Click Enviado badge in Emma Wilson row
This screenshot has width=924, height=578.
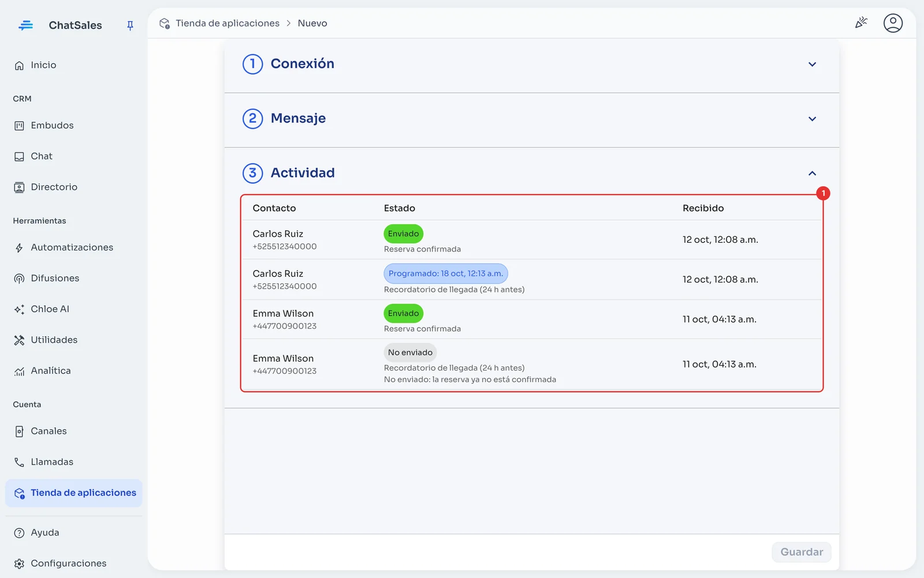403,313
